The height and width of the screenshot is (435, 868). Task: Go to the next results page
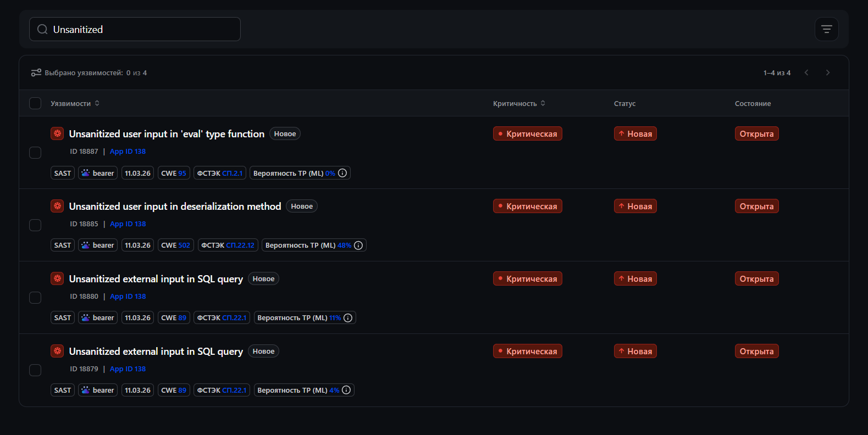tap(828, 72)
